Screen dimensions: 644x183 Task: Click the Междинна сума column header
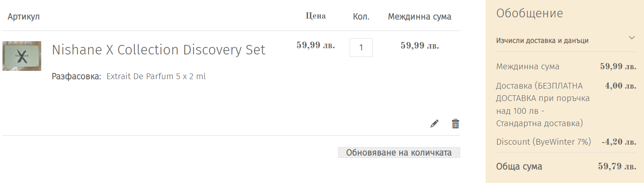[419, 17]
